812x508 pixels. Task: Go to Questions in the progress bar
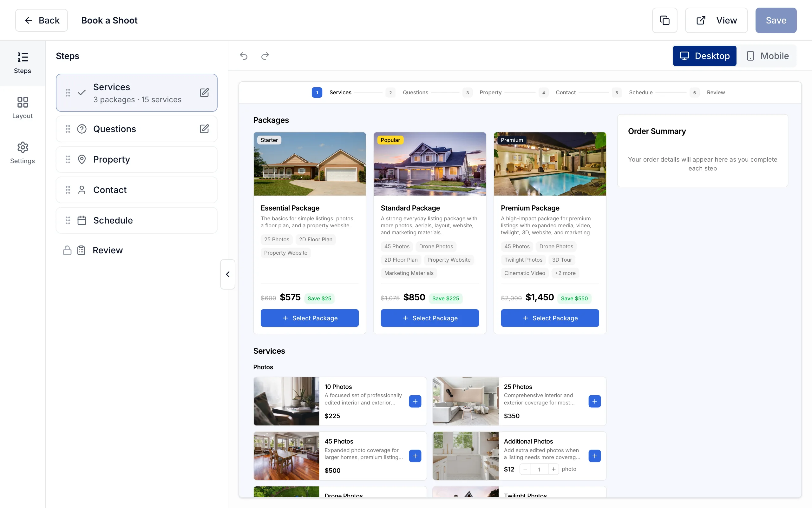pos(407,92)
